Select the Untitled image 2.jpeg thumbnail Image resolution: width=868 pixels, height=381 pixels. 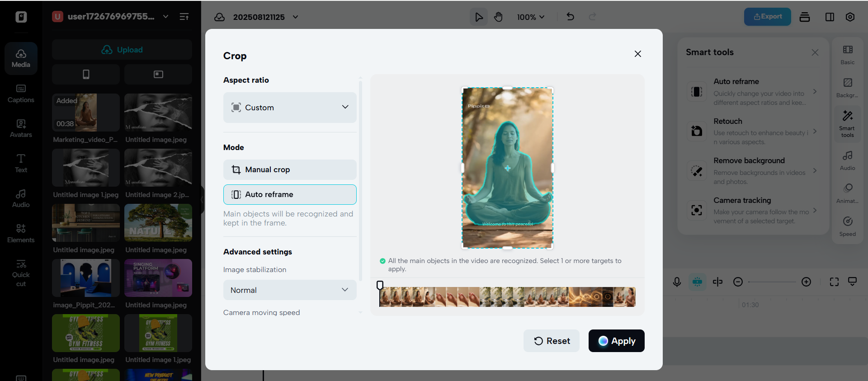click(x=158, y=168)
